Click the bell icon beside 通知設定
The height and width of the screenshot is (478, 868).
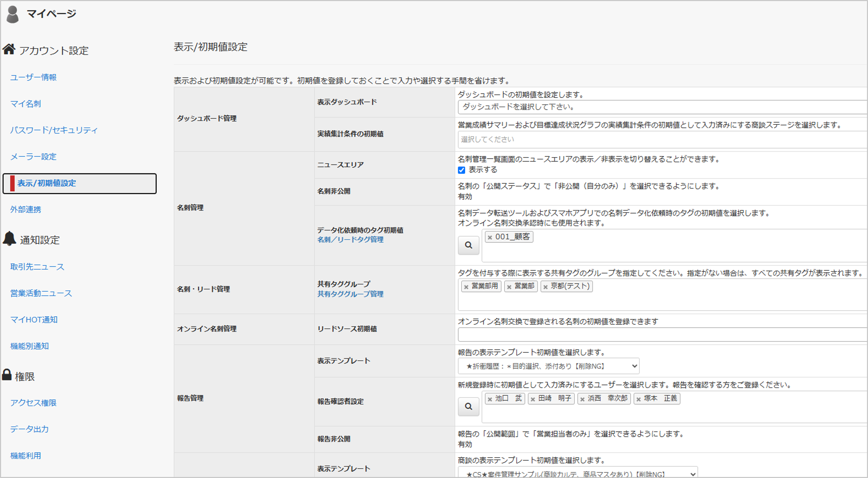(9, 238)
